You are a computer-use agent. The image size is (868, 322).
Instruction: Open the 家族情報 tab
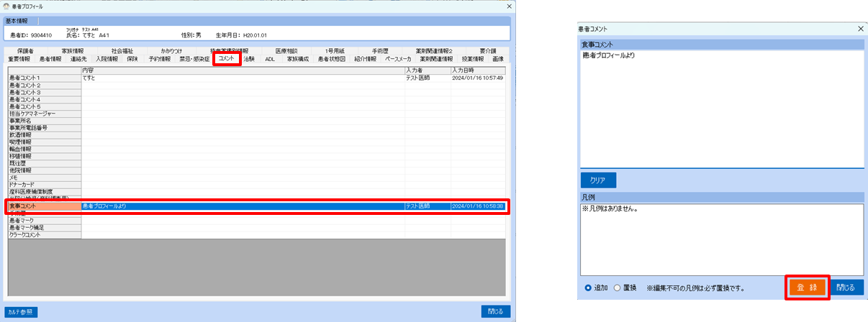(x=73, y=52)
